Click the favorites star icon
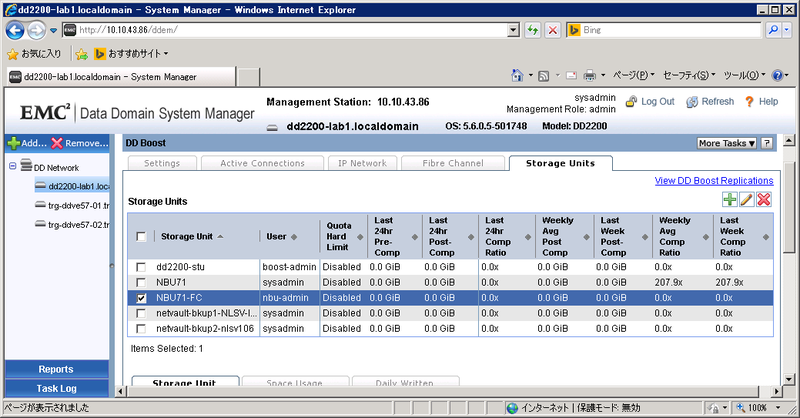Screen dimensions: 800x418 coord(13,54)
